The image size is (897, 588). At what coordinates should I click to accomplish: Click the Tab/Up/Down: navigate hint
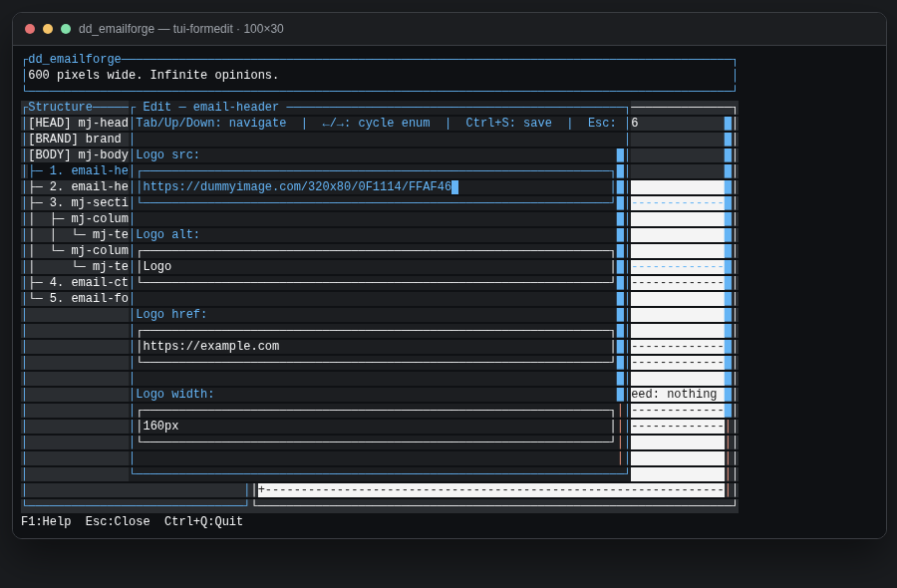(211, 123)
